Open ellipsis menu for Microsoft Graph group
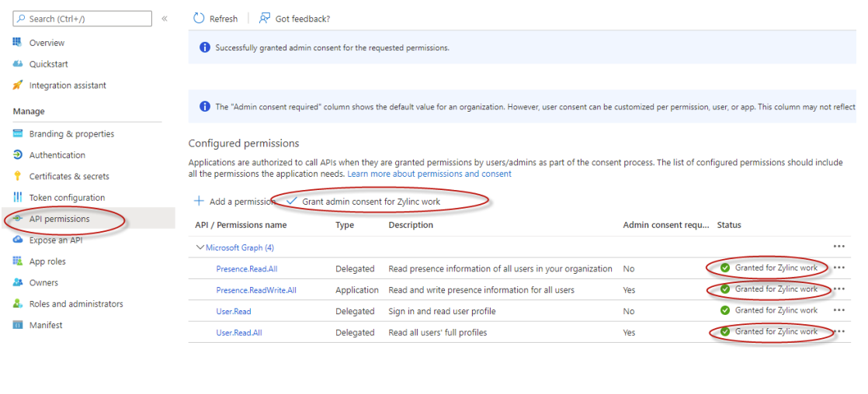The image size is (868, 394). coord(838,247)
